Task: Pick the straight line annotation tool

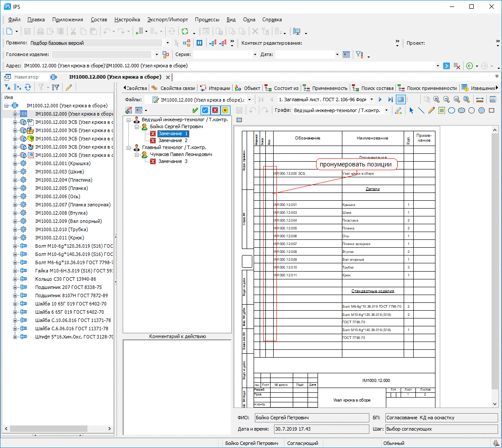Action: pyautogui.click(x=422, y=110)
